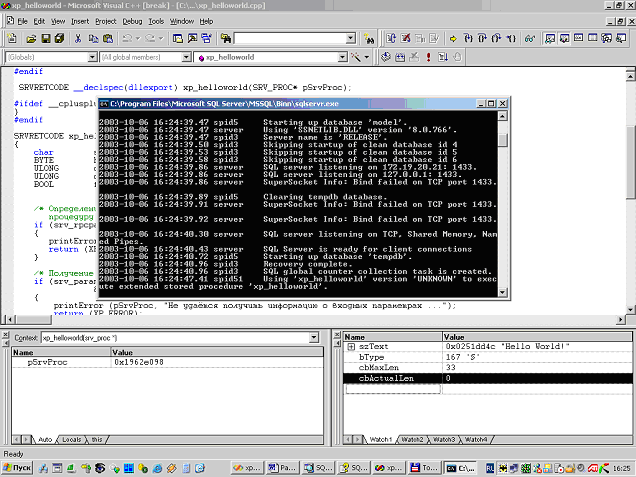The width and height of the screenshot is (636, 477).
Task: Toggle the Watch window toolbar icon
Action: click(x=550, y=39)
